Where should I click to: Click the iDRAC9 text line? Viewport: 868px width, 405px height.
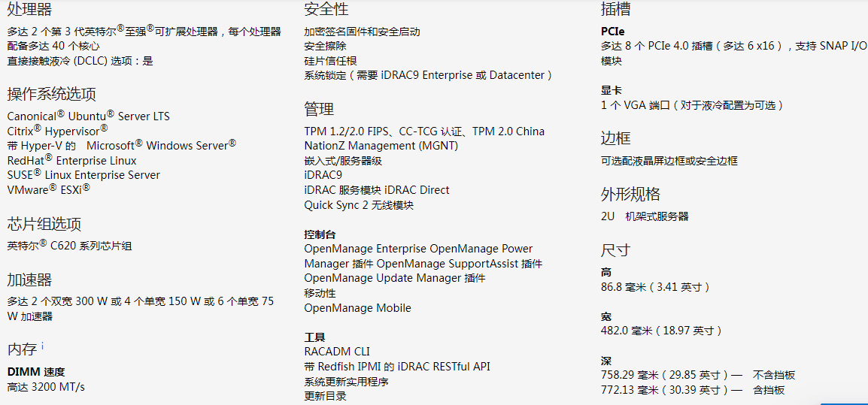pos(323,175)
